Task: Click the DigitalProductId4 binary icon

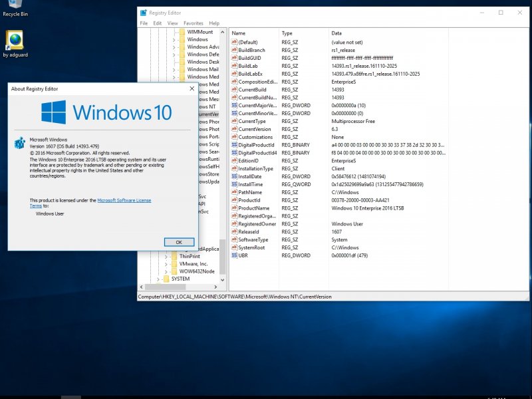Action: pos(234,153)
